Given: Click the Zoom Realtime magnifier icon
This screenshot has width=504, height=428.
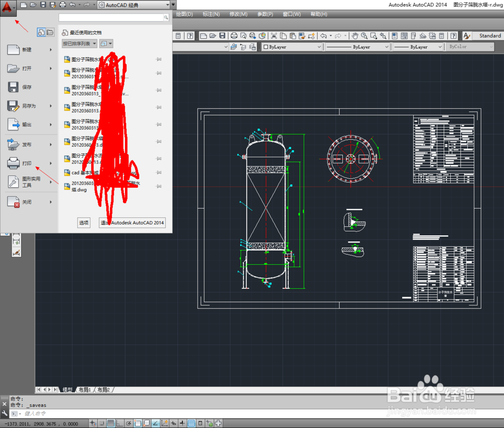Looking at the screenshot, I should 364,36.
